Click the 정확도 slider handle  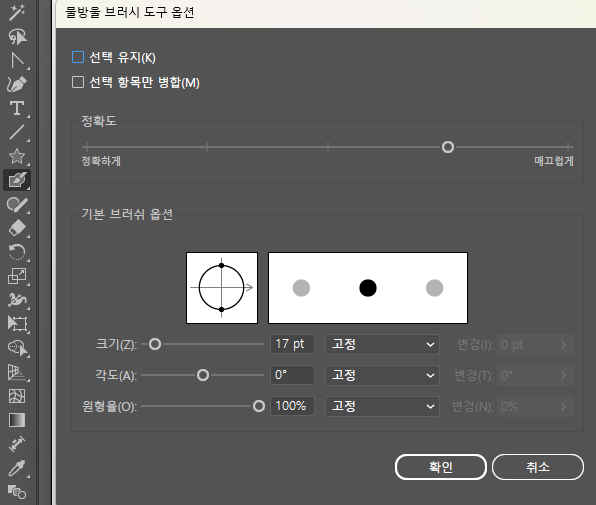(x=448, y=147)
